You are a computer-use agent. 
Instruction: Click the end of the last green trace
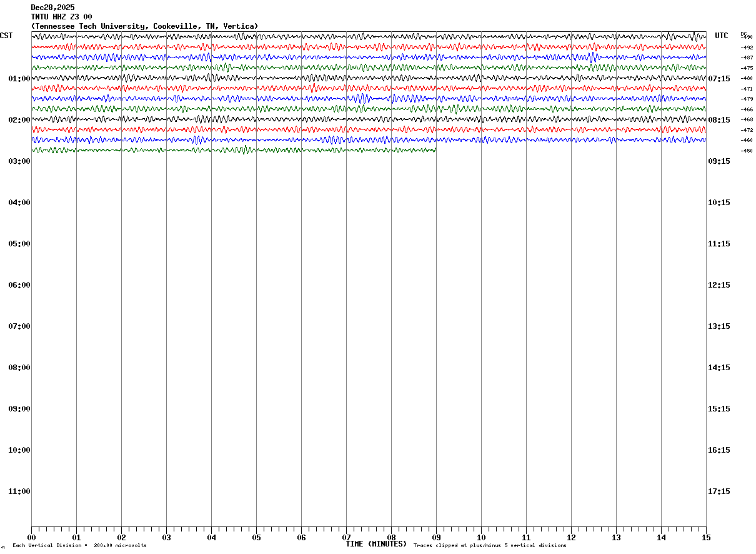(435, 150)
